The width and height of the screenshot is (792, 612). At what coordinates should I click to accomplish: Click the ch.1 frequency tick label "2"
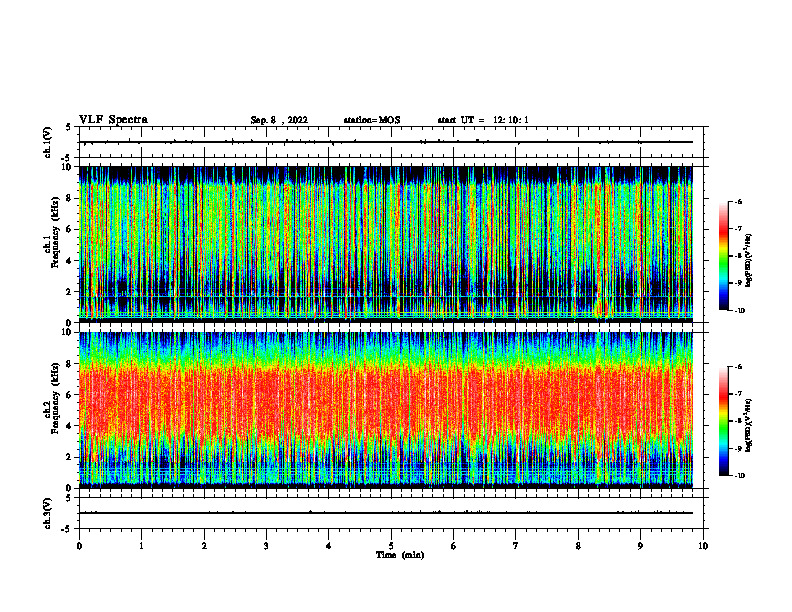70,292
